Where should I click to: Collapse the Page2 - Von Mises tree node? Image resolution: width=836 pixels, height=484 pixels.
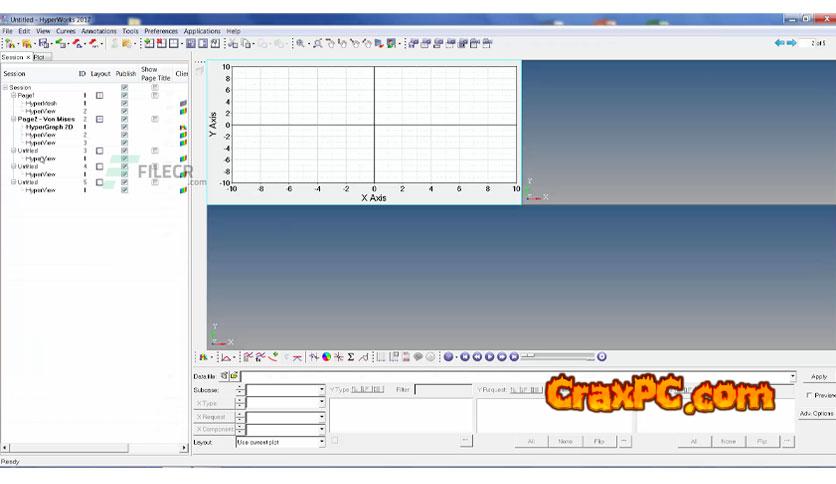point(13,119)
